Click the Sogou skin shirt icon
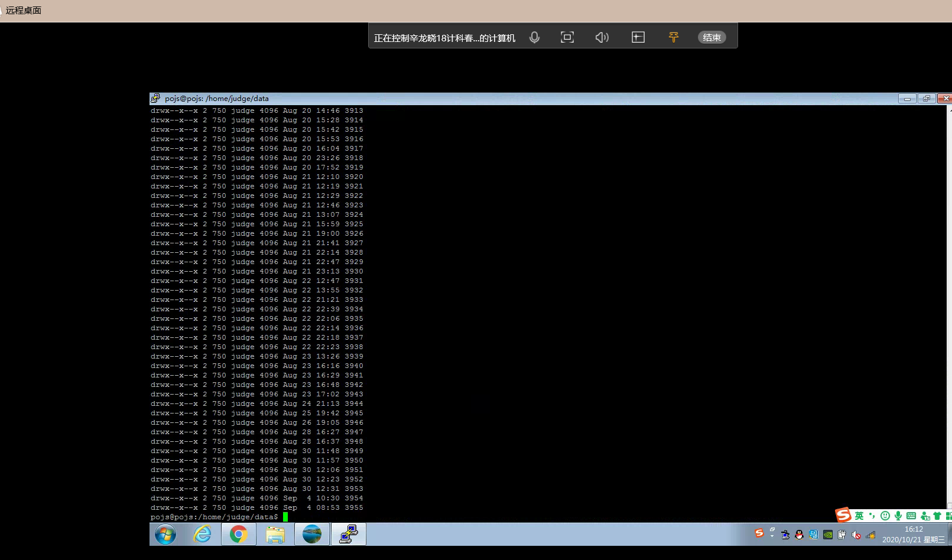Screen dimensions: 952x560 pyautogui.click(x=937, y=516)
